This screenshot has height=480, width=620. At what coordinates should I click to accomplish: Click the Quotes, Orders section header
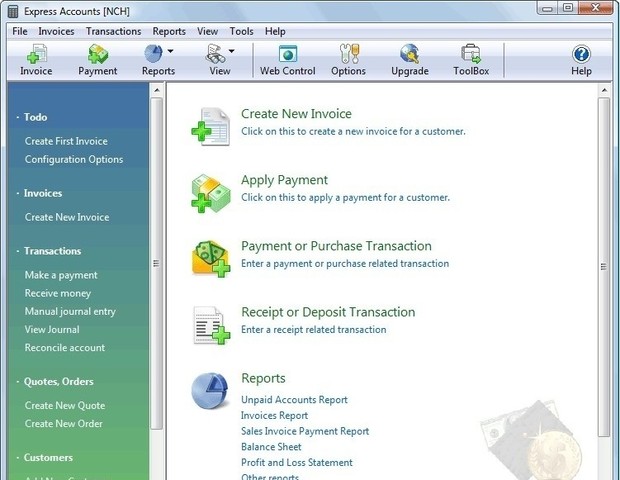click(59, 382)
